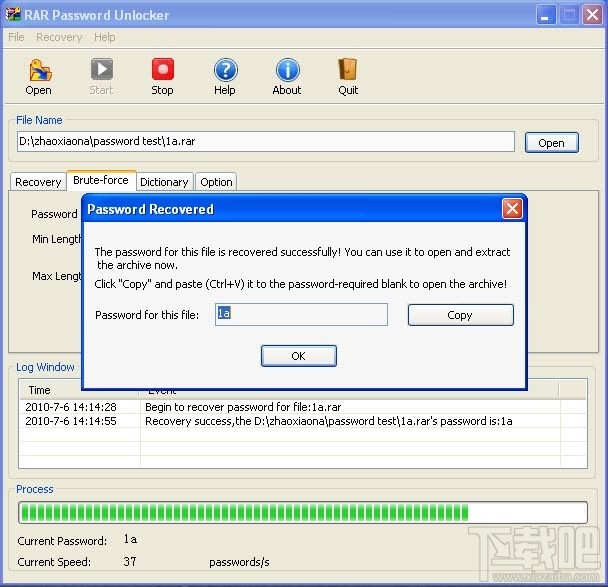Click the recovered password field showing 1a
Image resolution: width=608 pixels, height=587 pixels.
[x=301, y=314]
